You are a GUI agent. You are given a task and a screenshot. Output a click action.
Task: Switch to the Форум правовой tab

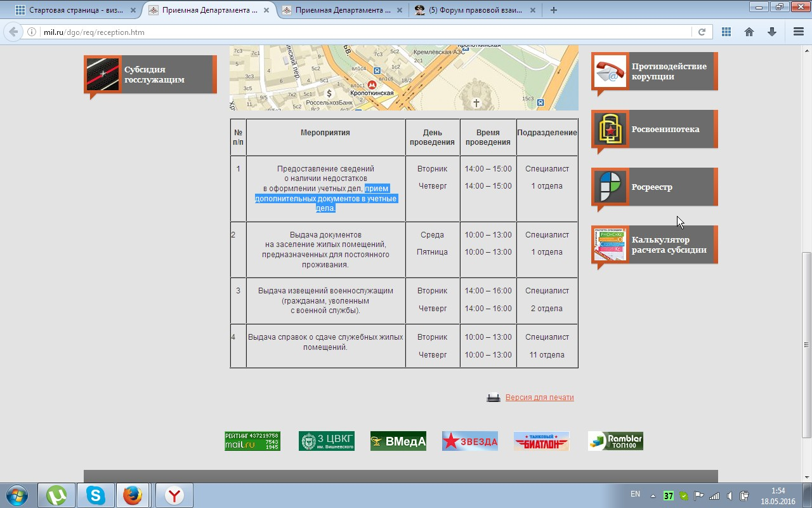pyautogui.click(x=469, y=10)
